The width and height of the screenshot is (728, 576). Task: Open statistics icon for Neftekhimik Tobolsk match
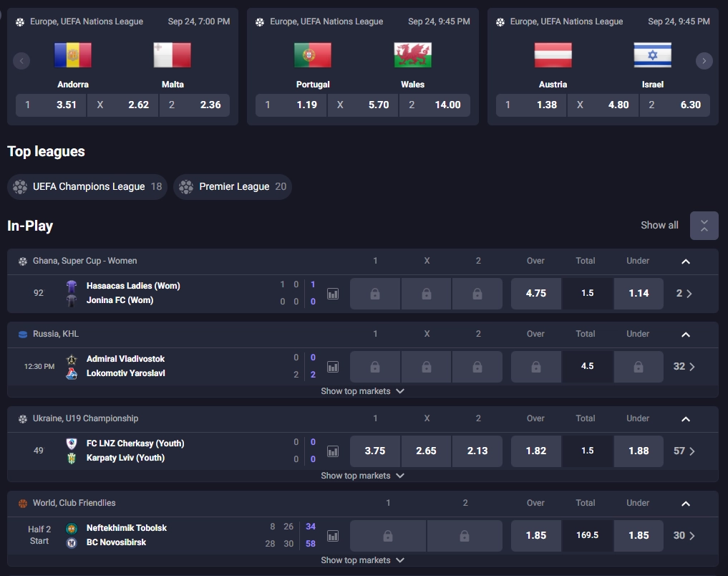pyautogui.click(x=333, y=536)
